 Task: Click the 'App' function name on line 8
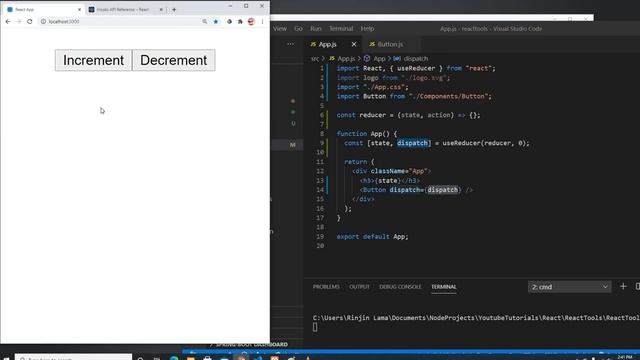[x=376, y=134]
